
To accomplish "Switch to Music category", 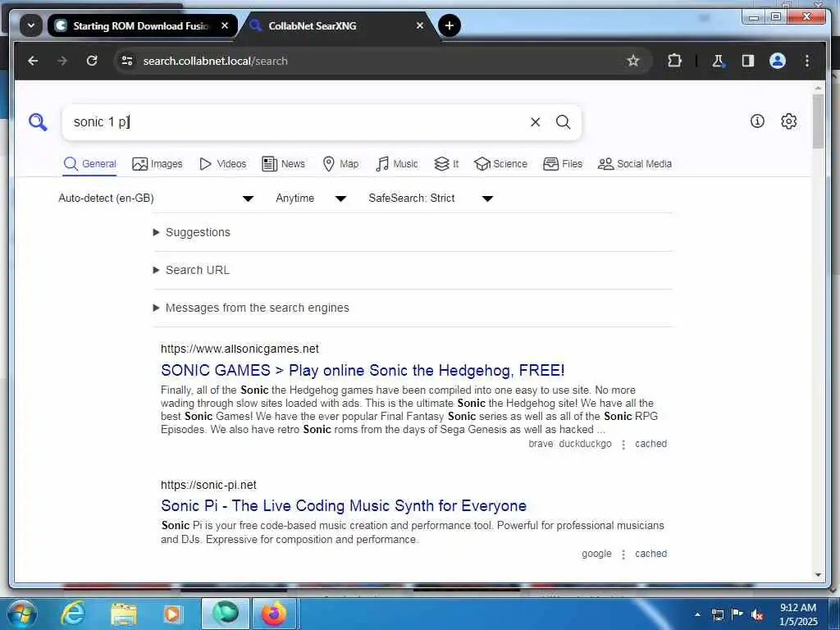I will (x=397, y=164).
